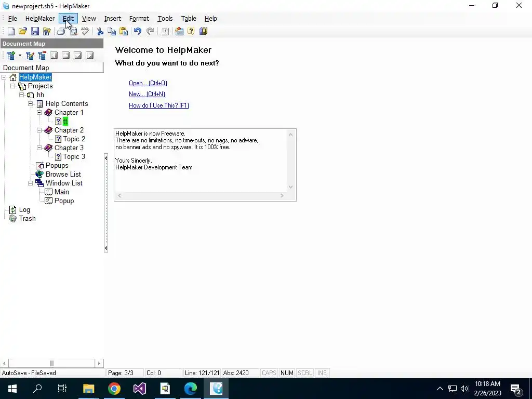The height and width of the screenshot is (399, 532).
Task: Click the New... (Ctrl+N) link
Action: point(147,94)
